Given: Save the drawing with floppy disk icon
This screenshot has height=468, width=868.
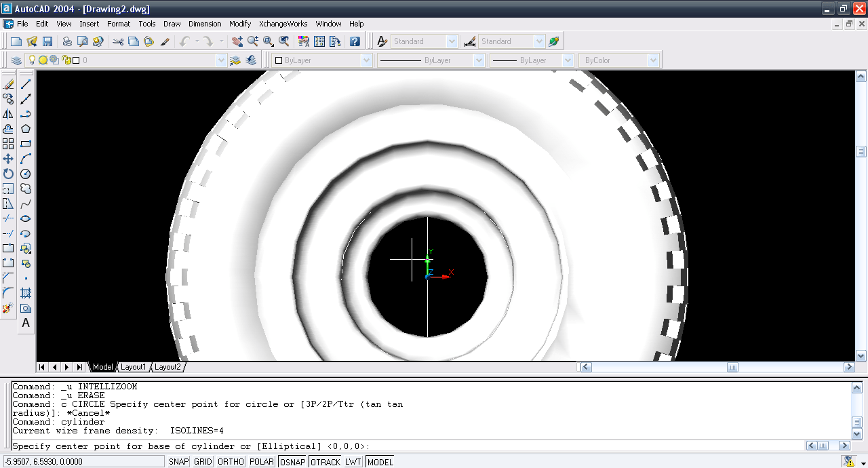Looking at the screenshot, I should point(47,41).
